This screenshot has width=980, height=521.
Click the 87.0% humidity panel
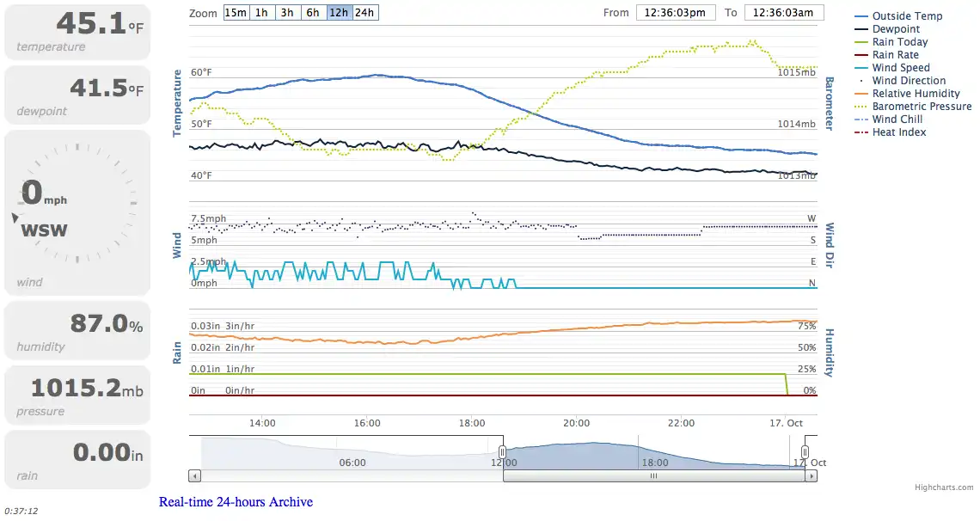[x=77, y=330]
